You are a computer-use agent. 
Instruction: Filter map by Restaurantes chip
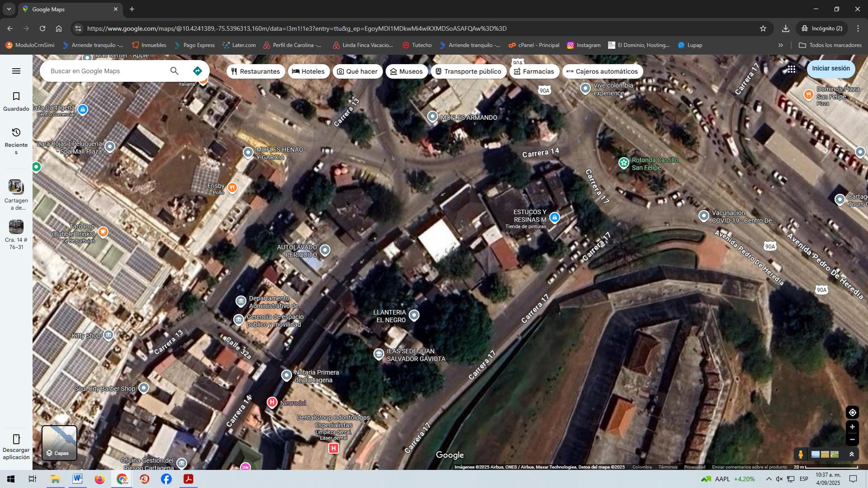click(255, 71)
